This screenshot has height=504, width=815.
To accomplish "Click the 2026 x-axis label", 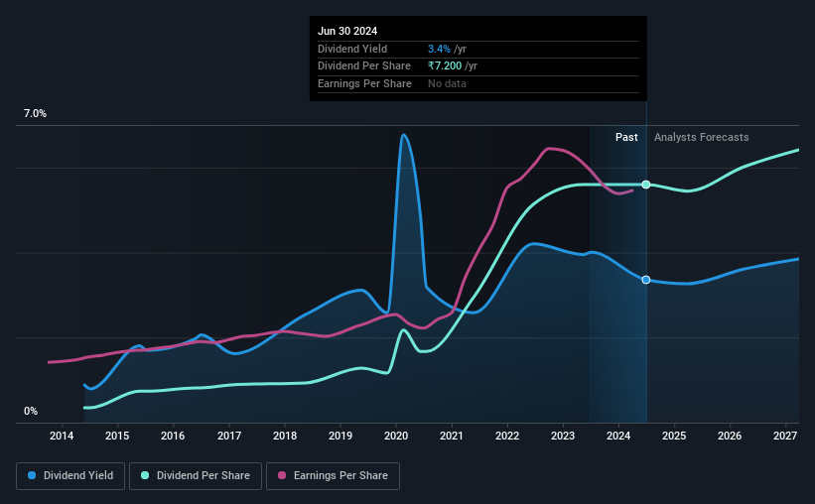I will pyautogui.click(x=730, y=436).
